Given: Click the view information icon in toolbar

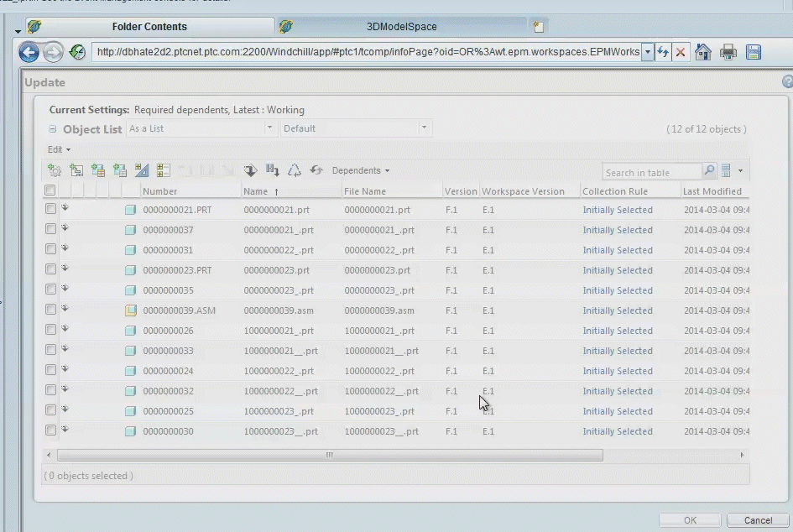Looking at the screenshot, I should (x=250, y=170).
